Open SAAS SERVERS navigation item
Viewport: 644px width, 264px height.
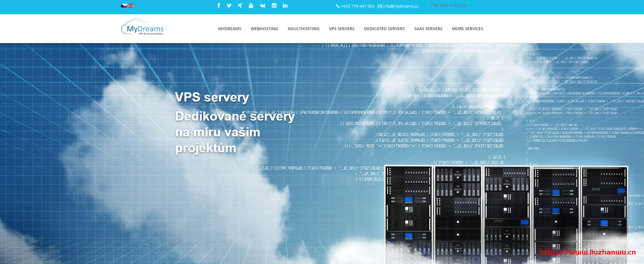428,29
